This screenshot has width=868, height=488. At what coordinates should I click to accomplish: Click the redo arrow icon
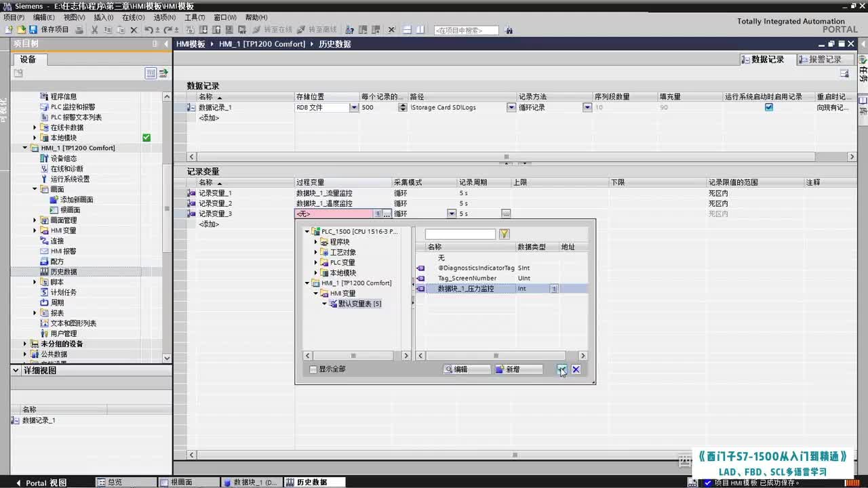pos(167,30)
